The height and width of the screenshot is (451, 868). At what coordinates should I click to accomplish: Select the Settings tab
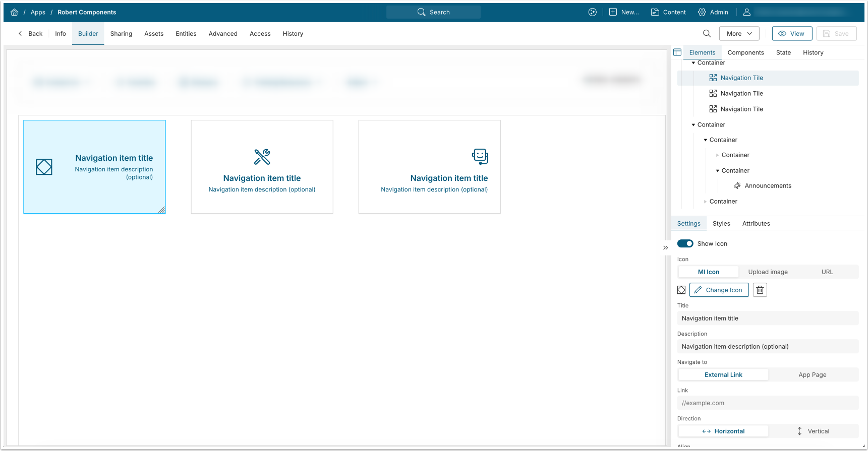pyautogui.click(x=688, y=224)
